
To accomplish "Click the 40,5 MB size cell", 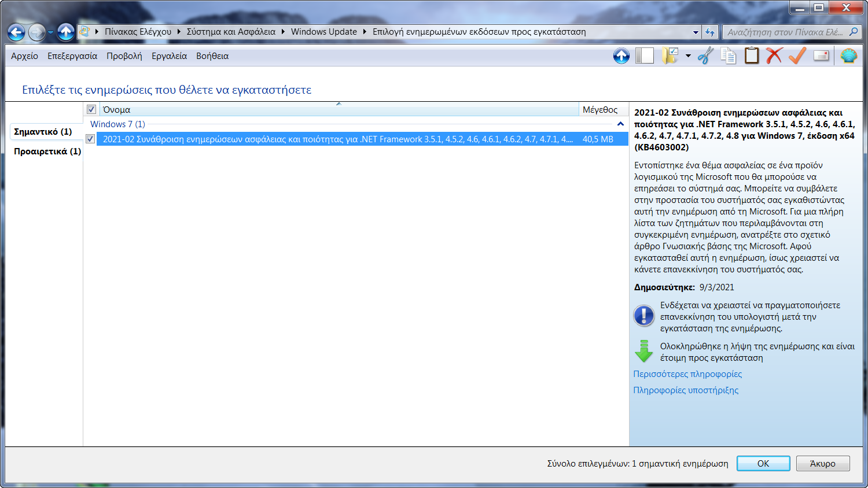I will 598,139.
